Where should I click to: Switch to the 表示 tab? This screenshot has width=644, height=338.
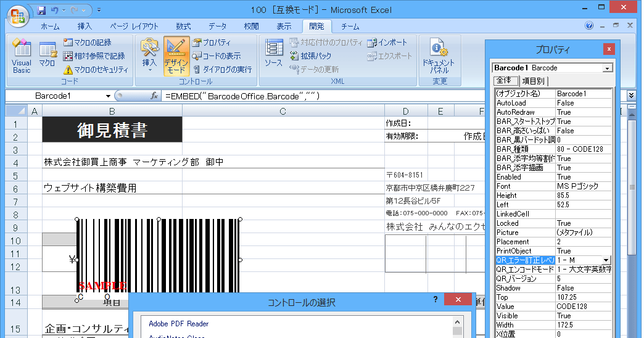(x=284, y=27)
